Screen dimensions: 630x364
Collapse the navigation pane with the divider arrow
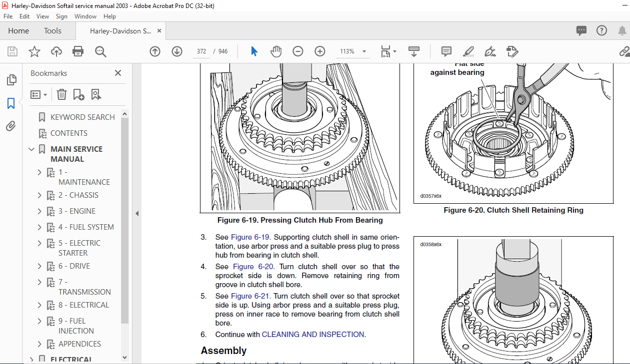click(x=137, y=213)
